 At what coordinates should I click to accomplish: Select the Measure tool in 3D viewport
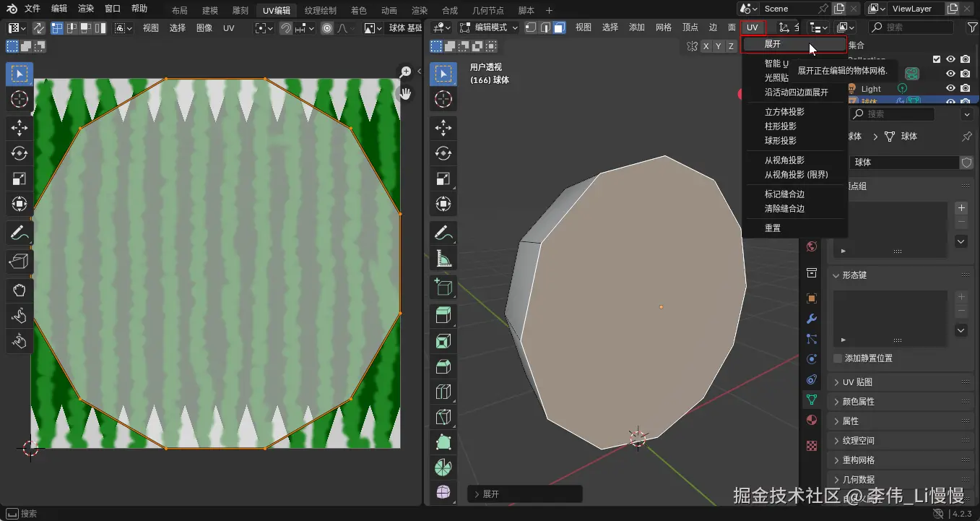(443, 258)
